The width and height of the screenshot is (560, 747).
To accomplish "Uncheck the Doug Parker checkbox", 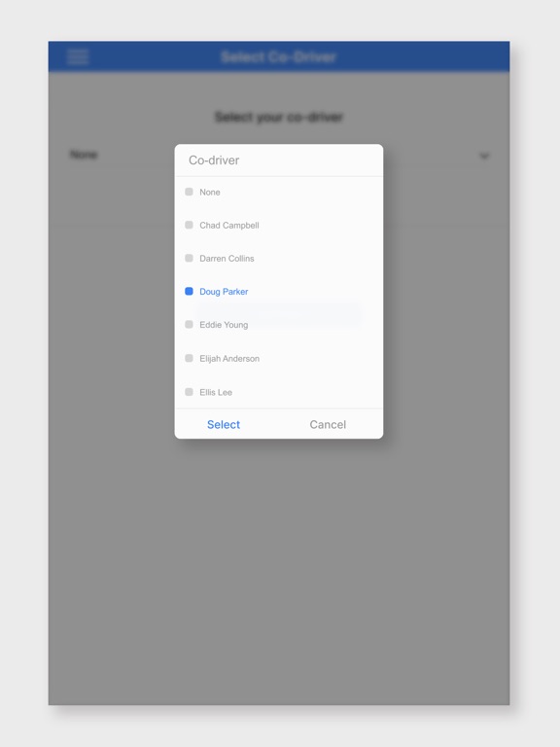I will (189, 291).
